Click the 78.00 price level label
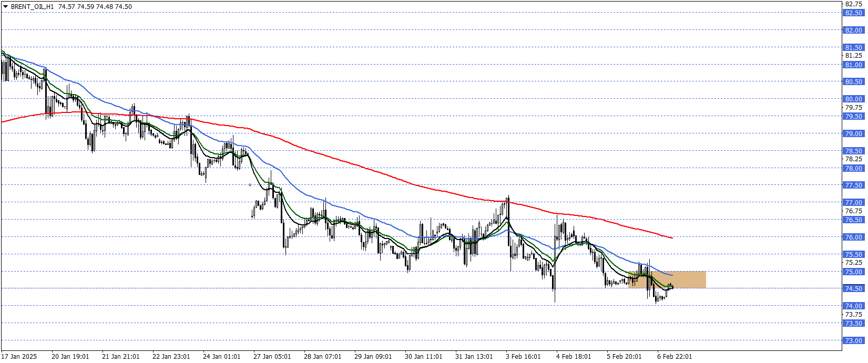 854,168
